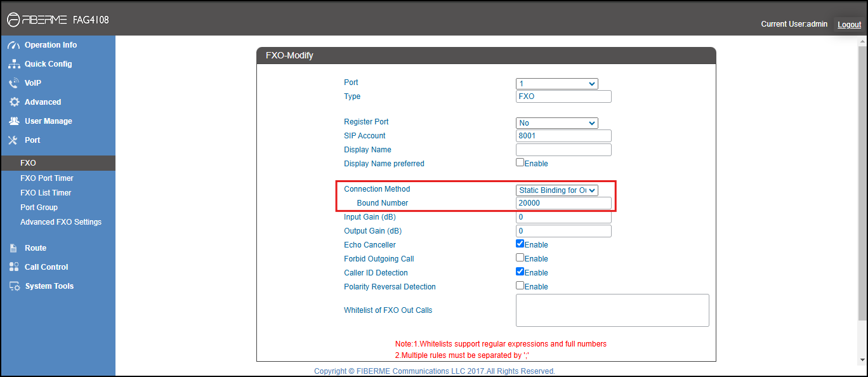Click the SIP Account field
The height and width of the screenshot is (377, 868).
563,136
